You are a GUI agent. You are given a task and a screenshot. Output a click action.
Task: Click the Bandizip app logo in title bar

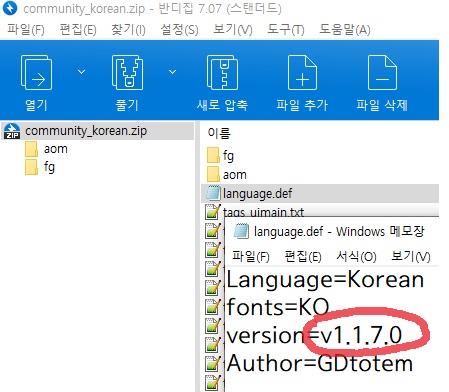click(x=10, y=8)
